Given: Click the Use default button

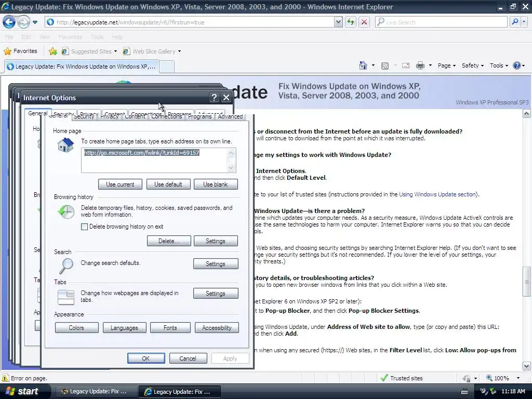Looking at the screenshot, I should (168, 184).
